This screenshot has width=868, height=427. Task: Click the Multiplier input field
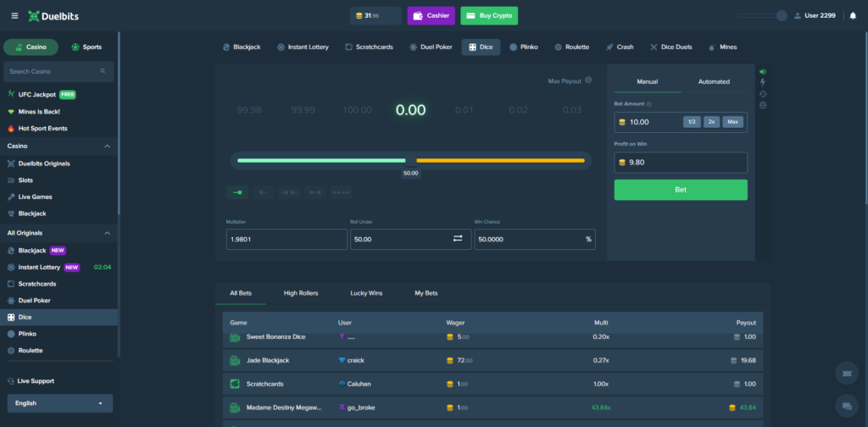coord(287,240)
